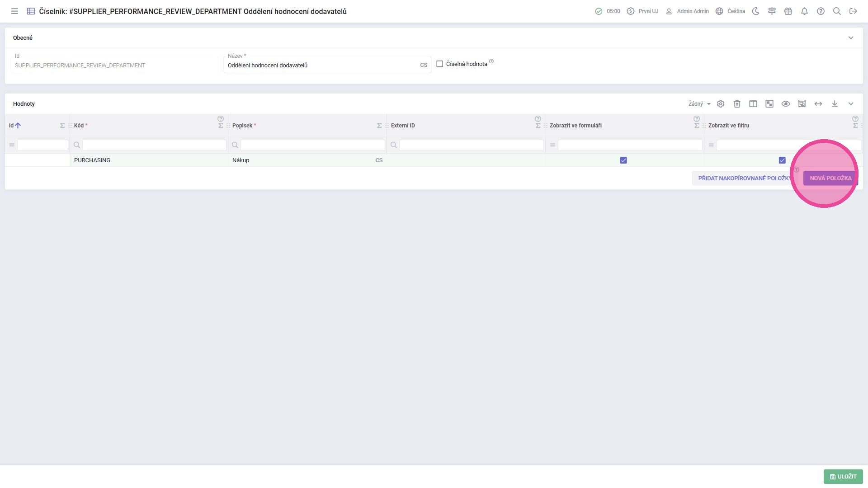Click the Kód column filter input
The width and height of the screenshot is (868, 488).
[x=154, y=145]
